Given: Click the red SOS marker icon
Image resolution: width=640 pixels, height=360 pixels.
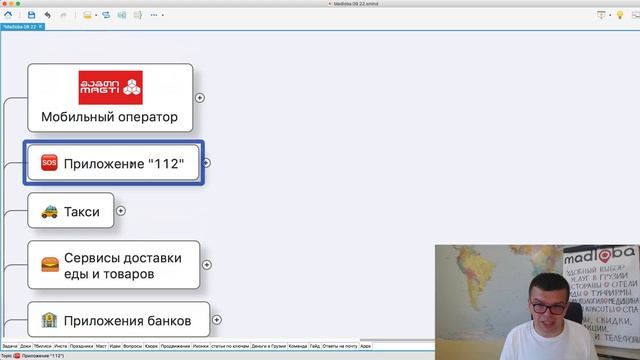Looking at the screenshot, I should pyautogui.click(x=49, y=163).
